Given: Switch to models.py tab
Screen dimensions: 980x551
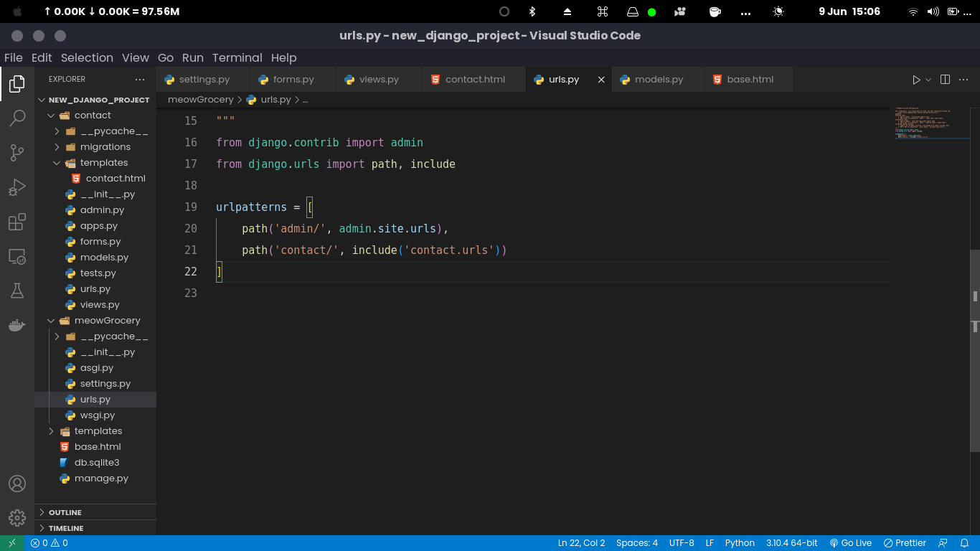Looking at the screenshot, I should pyautogui.click(x=658, y=80).
